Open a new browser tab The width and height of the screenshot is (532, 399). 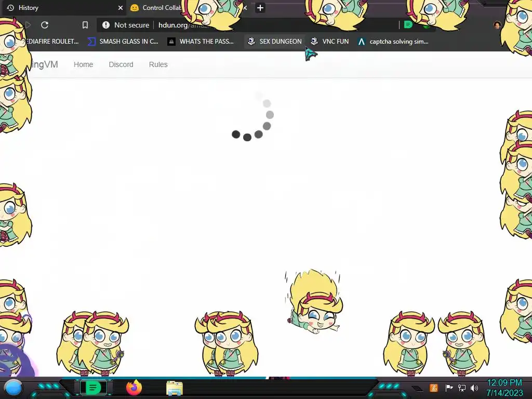click(260, 8)
